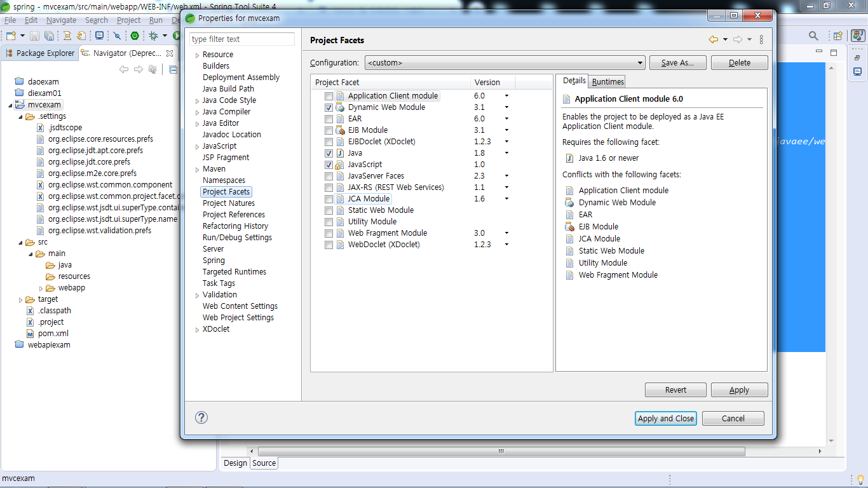Open the three-dot view menu in Properties dialog
This screenshot has height=488, width=868.
pos(762,39)
